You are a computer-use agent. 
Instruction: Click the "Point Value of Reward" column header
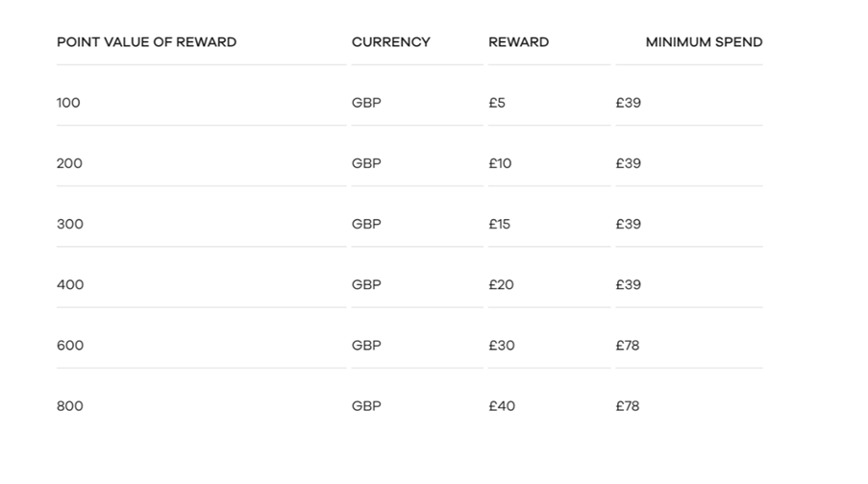point(146,42)
